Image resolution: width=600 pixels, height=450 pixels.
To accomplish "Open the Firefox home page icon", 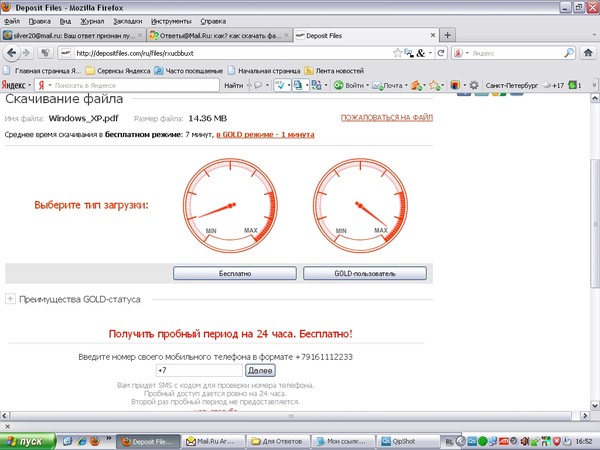I will [x=588, y=53].
